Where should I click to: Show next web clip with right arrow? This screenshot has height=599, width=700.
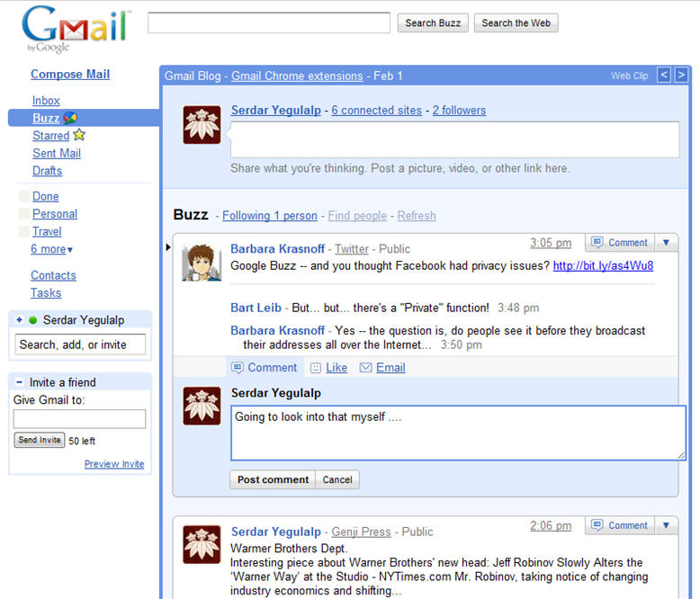pyautogui.click(x=681, y=75)
